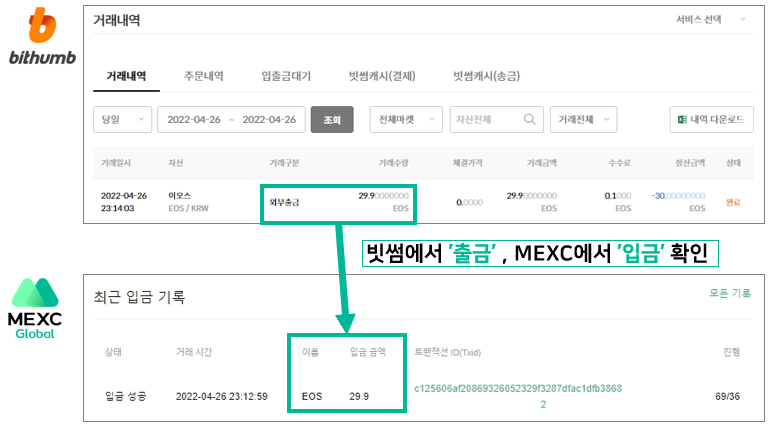Click the 0.0000 체결가격 value
Image resolution: width=768 pixels, height=427 pixels.
(469, 202)
